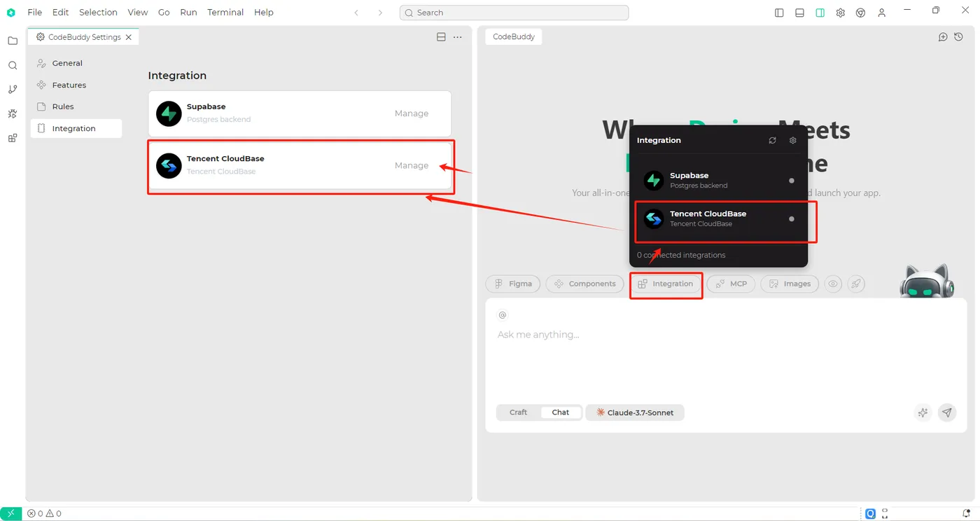Screen dimensions: 980x521
Task: Open the account profile icon
Action: click(x=881, y=13)
